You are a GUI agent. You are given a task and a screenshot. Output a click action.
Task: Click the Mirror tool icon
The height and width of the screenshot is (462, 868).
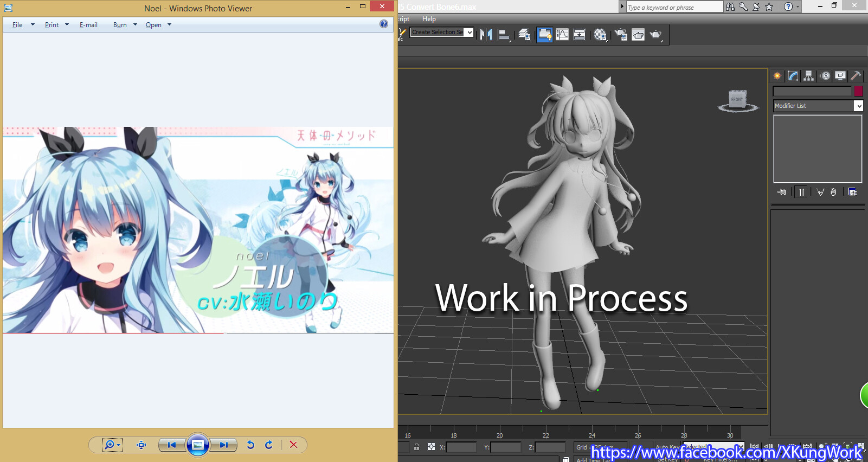click(486, 35)
